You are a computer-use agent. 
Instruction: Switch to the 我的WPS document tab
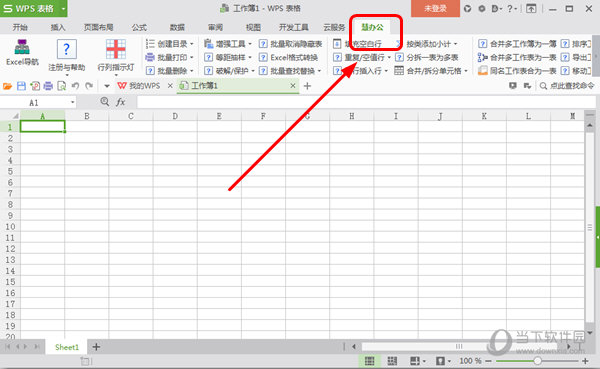(139, 86)
